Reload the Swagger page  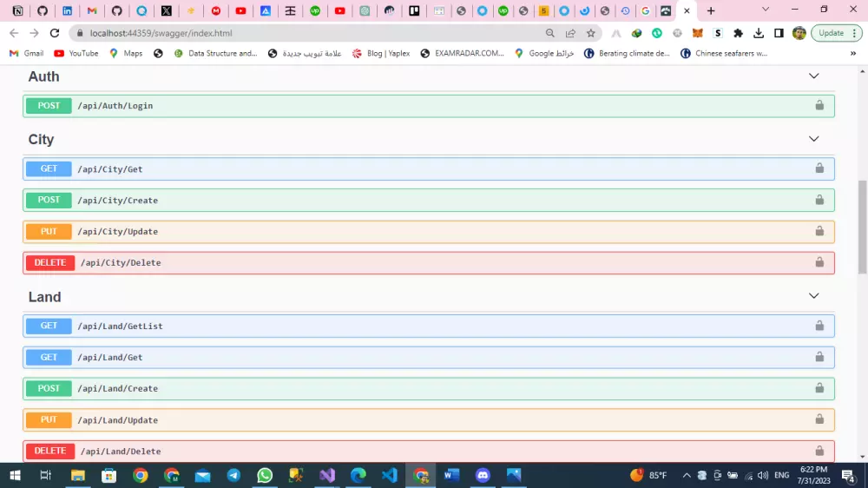pyautogui.click(x=54, y=33)
